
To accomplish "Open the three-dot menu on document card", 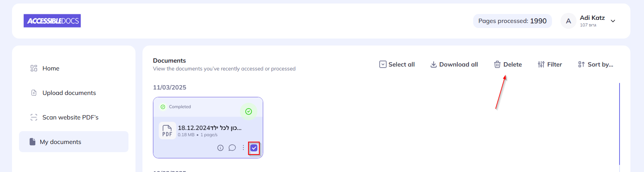I will 243,148.
